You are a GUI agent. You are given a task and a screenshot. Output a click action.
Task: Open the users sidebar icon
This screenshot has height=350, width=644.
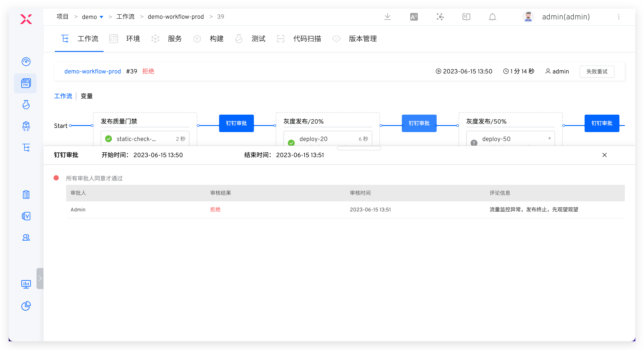(x=26, y=237)
